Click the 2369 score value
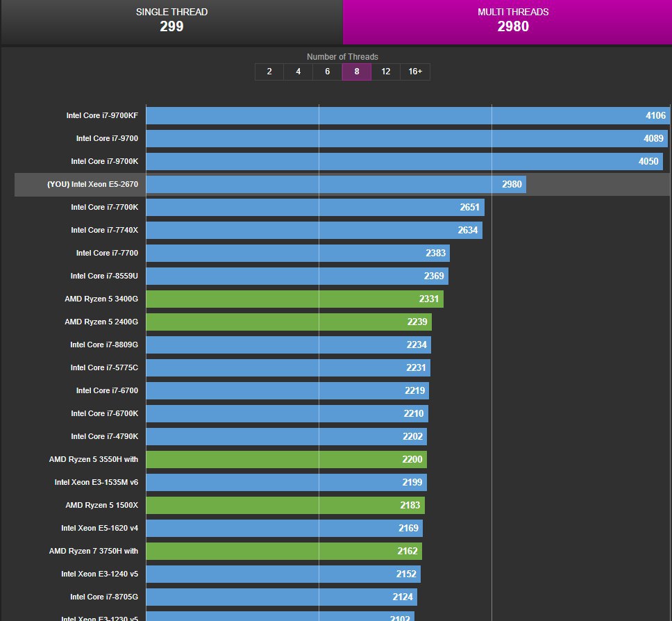 coord(434,276)
